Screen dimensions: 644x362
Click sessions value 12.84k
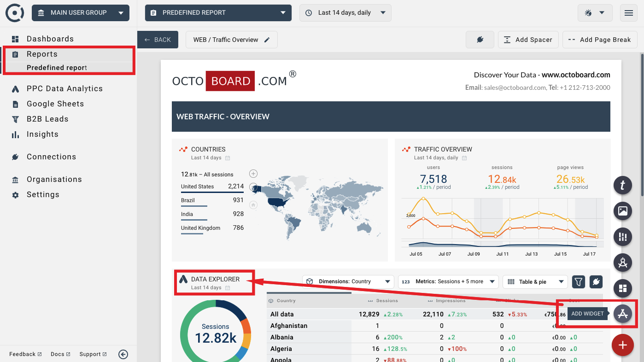502,179
